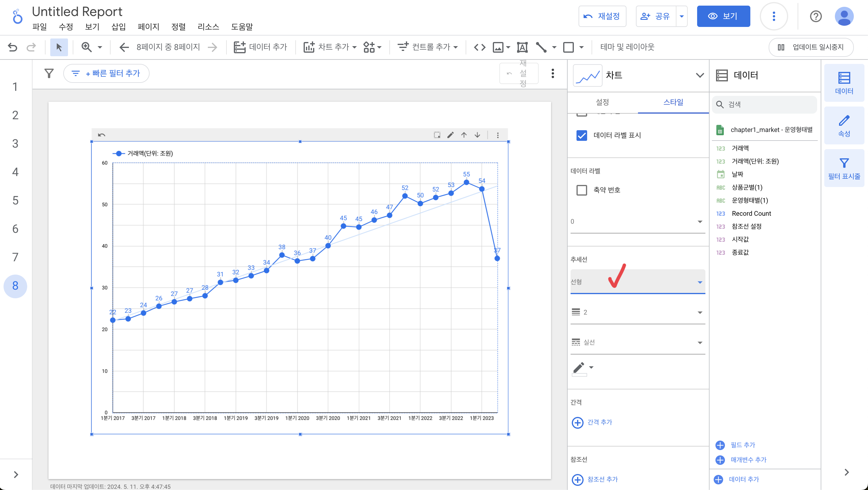Click the chart's pencil edit icon

click(450, 135)
